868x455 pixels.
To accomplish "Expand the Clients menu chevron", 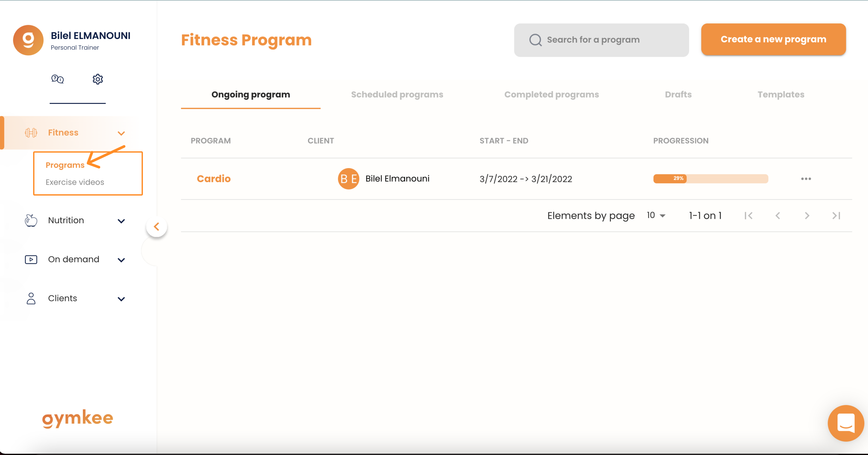I will coord(121,299).
